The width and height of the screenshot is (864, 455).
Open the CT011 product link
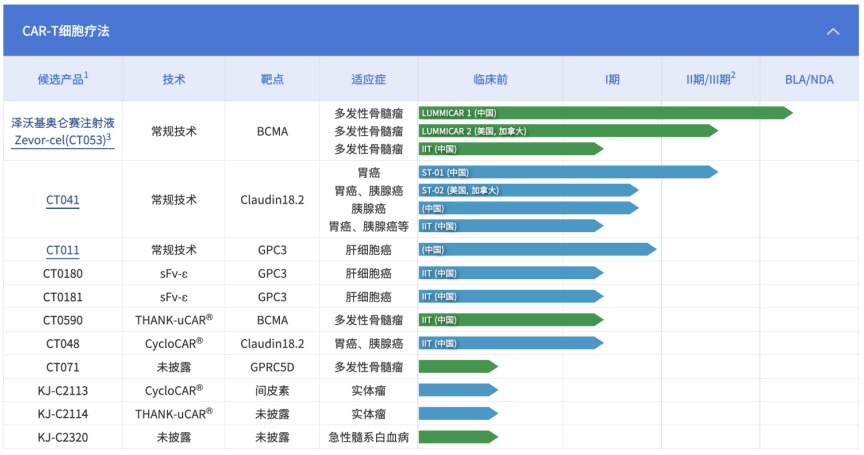[62, 250]
